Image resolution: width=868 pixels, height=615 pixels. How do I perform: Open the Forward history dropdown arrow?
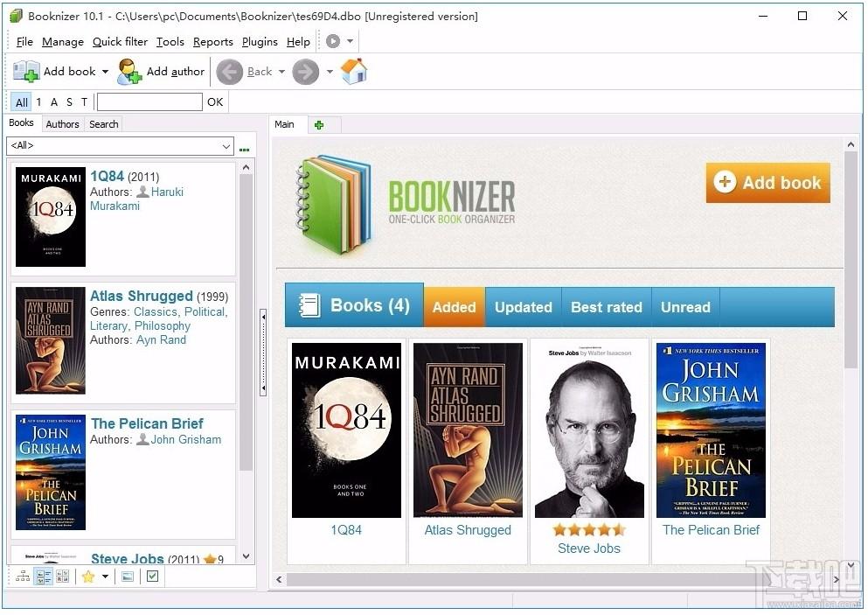point(330,72)
